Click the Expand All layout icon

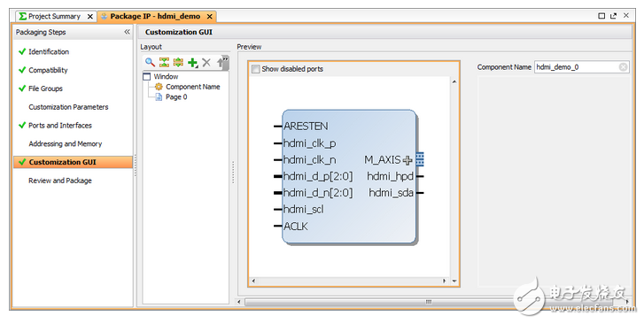(x=178, y=62)
